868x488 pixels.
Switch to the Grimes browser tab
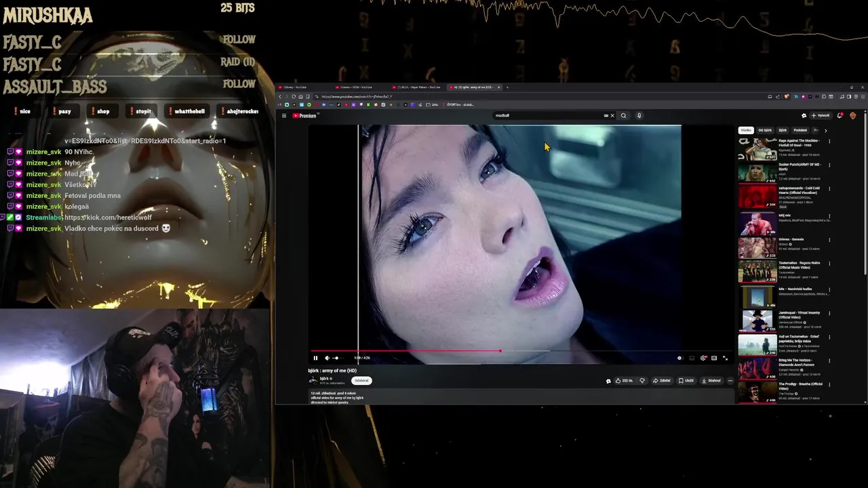click(x=360, y=87)
